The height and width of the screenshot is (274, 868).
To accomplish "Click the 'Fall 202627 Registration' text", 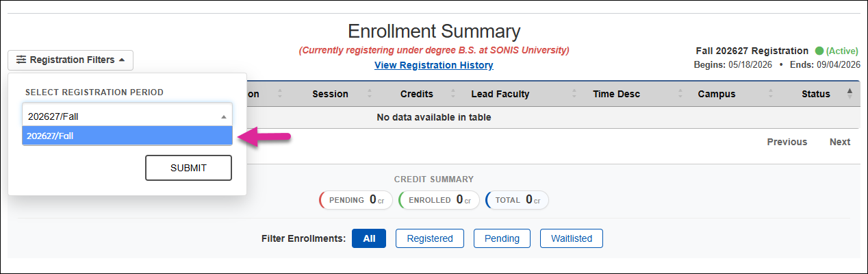I will pos(752,51).
